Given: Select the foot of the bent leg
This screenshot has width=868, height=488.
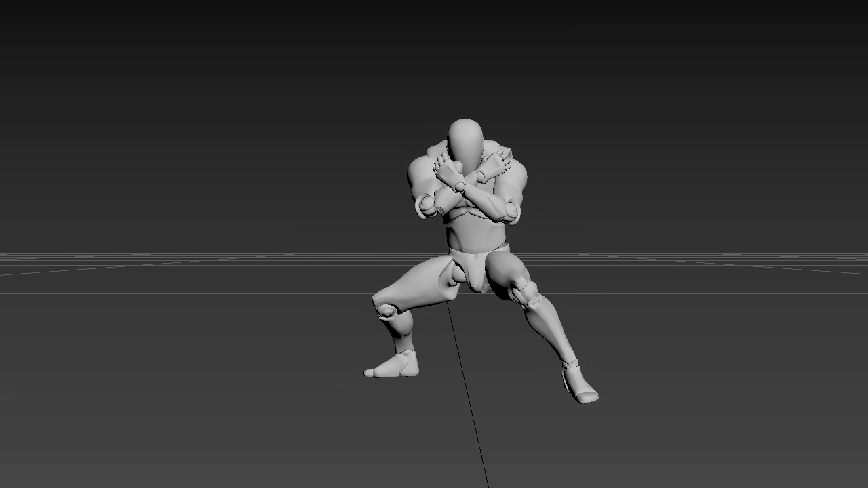Looking at the screenshot, I should (x=392, y=365).
